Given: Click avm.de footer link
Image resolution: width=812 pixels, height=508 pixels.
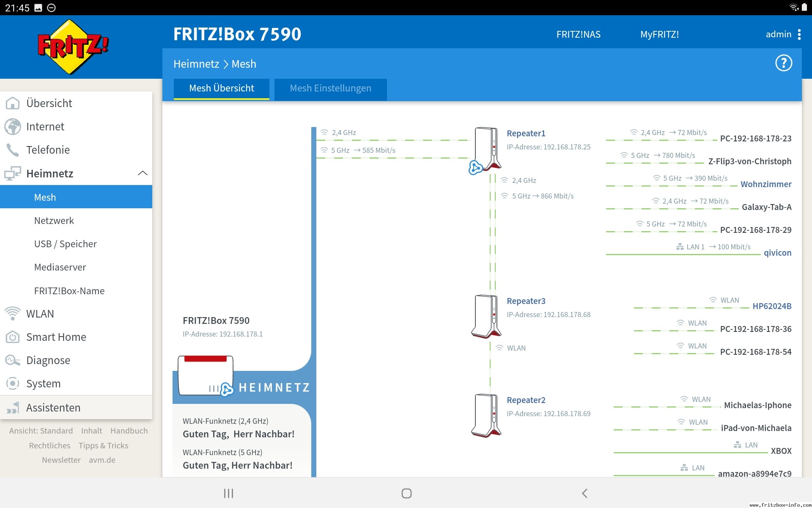Looking at the screenshot, I should coord(102,460).
